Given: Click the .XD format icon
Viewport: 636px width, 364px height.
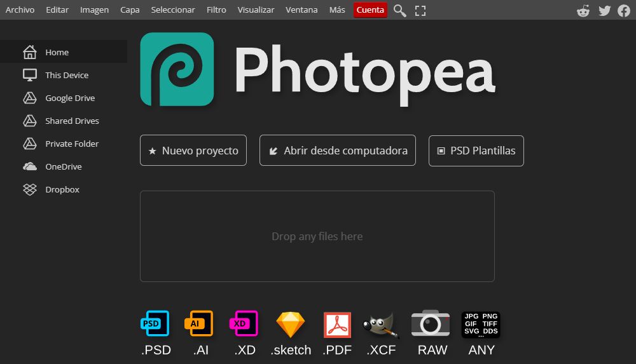Looking at the screenshot, I should click(x=244, y=323).
